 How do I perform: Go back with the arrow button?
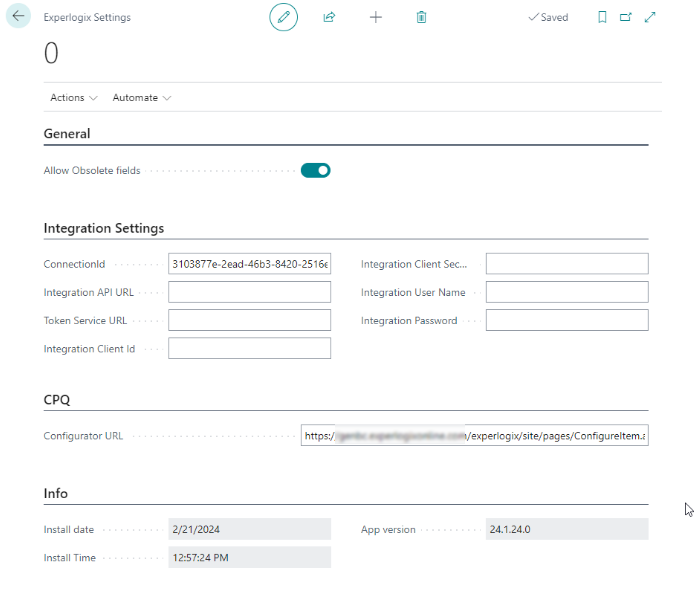click(18, 16)
